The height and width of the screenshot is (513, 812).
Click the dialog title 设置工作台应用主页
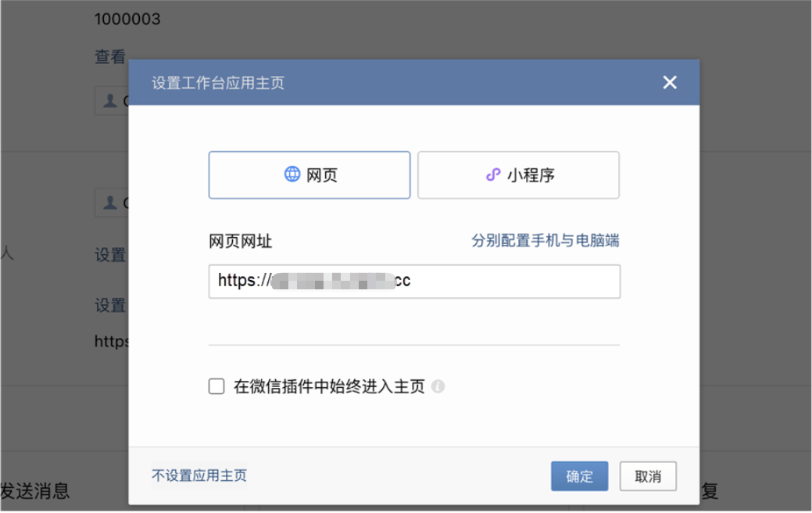pos(218,83)
